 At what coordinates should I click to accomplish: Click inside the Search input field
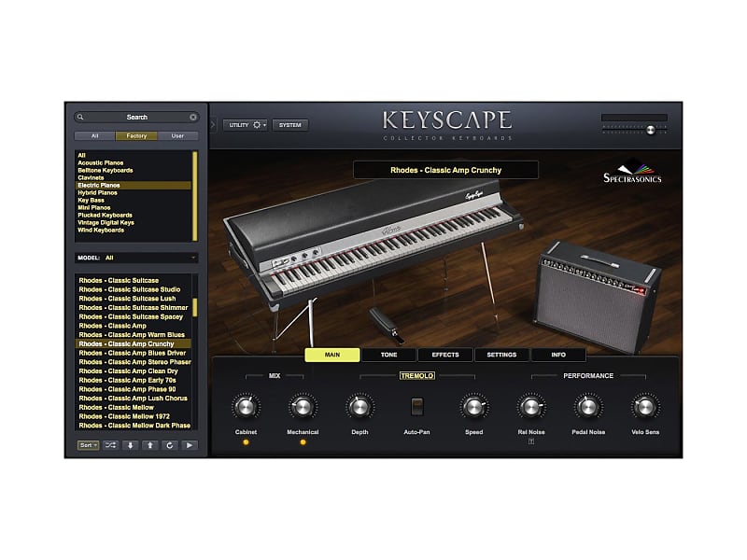[136, 118]
